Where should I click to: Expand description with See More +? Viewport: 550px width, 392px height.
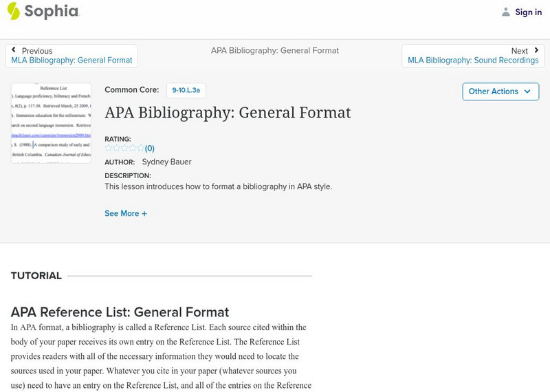point(126,213)
